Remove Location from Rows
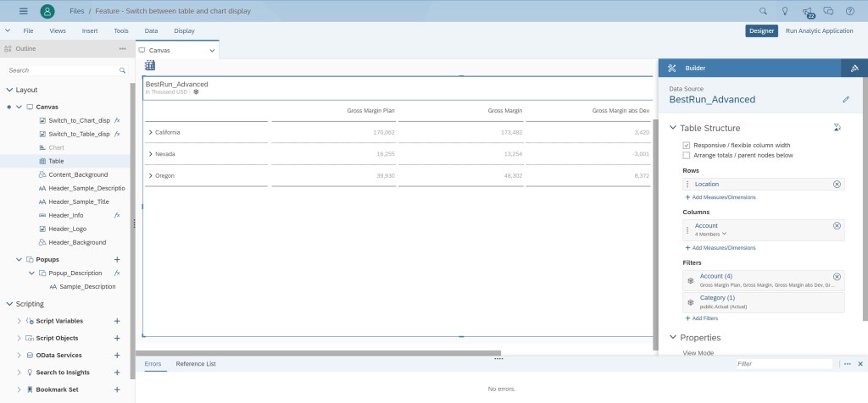Image resolution: width=868 pixels, height=403 pixels. tap(837, 184)
